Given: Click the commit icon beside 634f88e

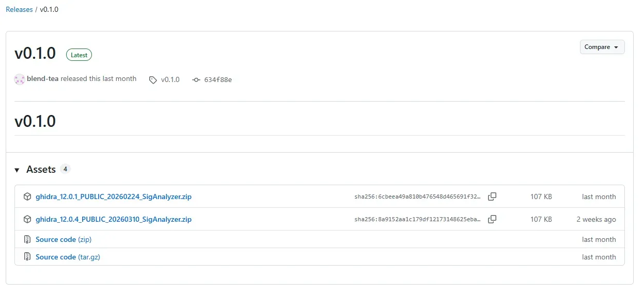Looking at the screenshot, I should (196, 80).
